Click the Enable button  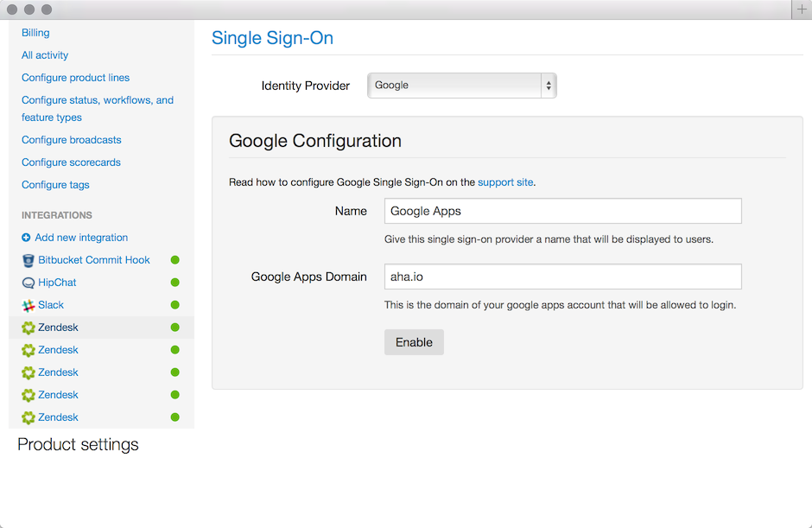[x=414, y=342]
